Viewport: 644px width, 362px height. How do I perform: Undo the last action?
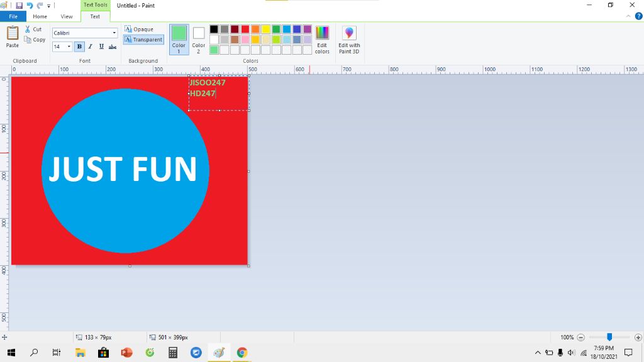[30, 6]
